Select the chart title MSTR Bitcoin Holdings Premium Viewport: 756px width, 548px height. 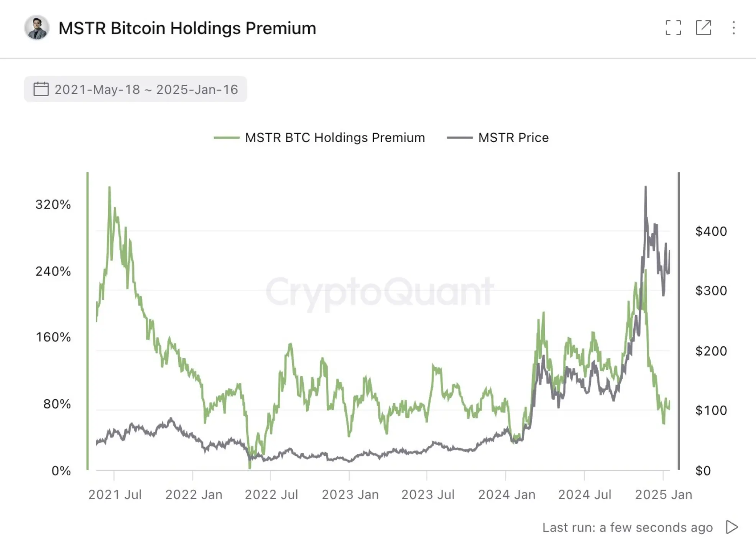pyautogui.click(x=187, y=28)
